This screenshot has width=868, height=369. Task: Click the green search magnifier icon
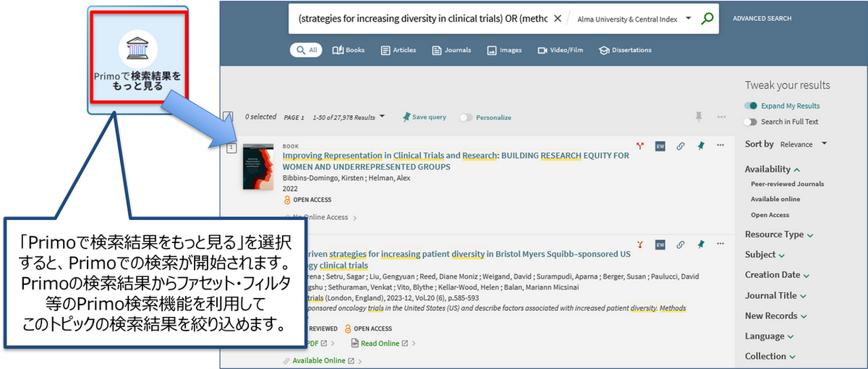(x=707, y=20)
